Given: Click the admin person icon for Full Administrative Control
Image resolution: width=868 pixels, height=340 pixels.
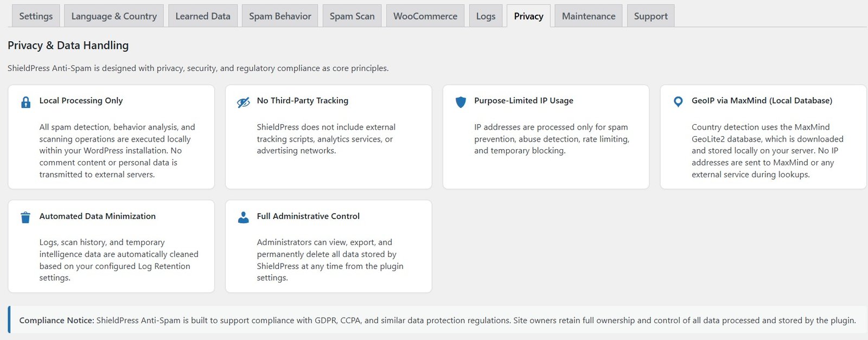Looking at the screenshot, I should click(243, 217).
